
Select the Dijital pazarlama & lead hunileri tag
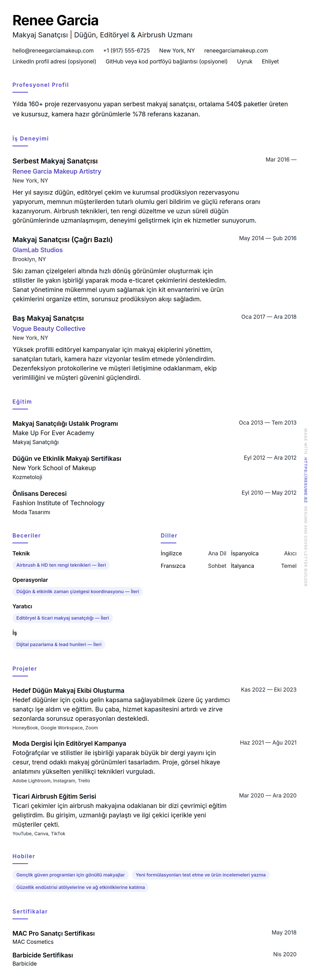click(59, 644)
